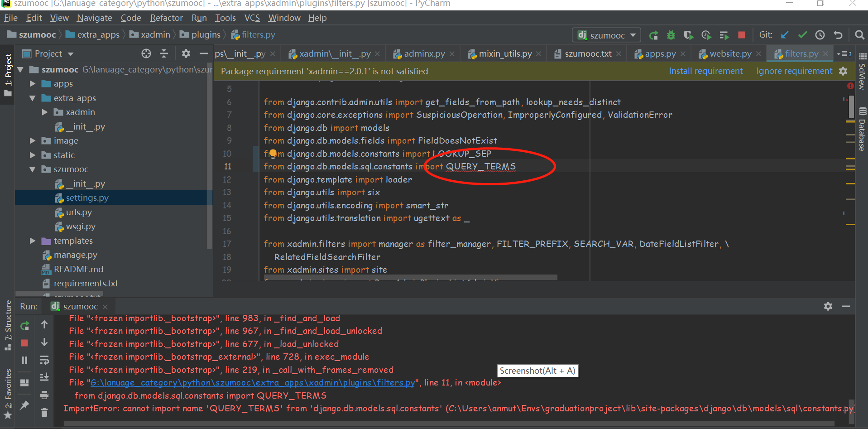Expand the static folder

pos(33,155)
